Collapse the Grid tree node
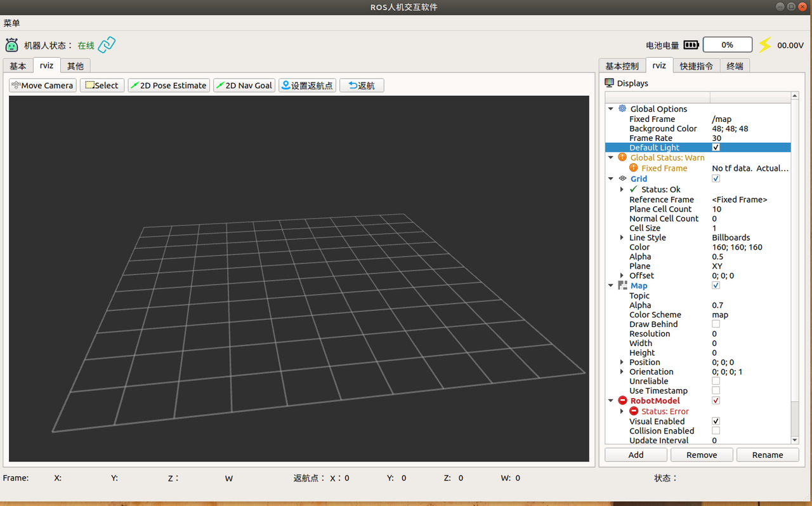812x506 pixels. point(611,179)
